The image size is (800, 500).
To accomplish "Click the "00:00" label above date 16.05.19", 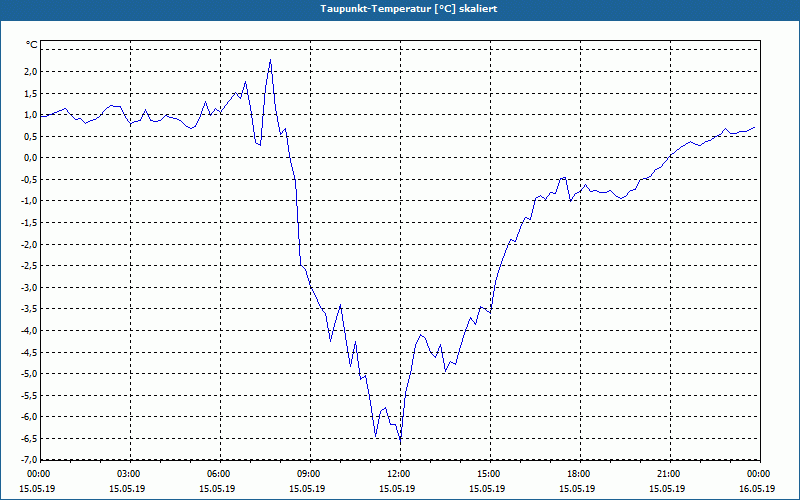I will (x=759, y=474).
